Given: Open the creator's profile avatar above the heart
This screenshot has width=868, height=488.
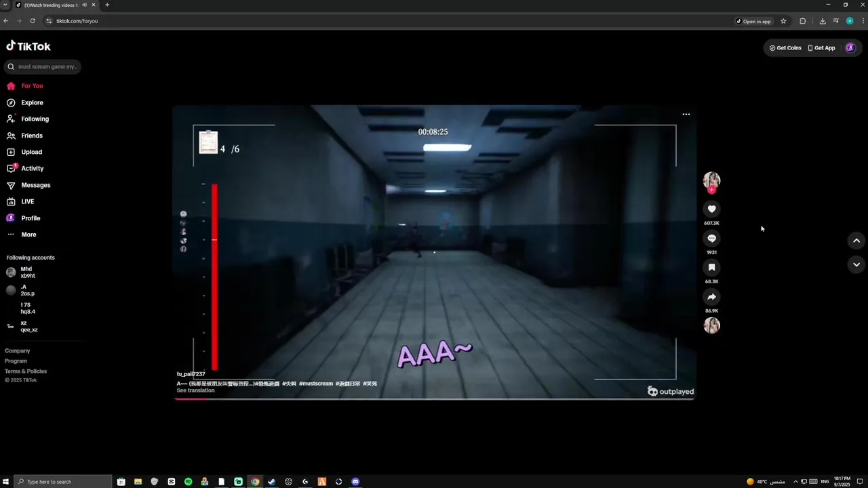Looking at the screenshot, I should [x=711, y=180].
